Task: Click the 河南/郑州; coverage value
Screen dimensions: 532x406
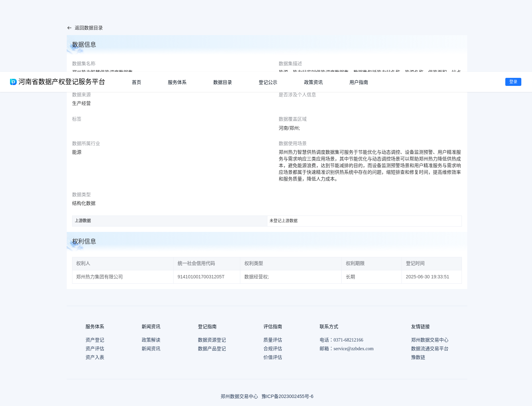Action: [x=289, y=128]
